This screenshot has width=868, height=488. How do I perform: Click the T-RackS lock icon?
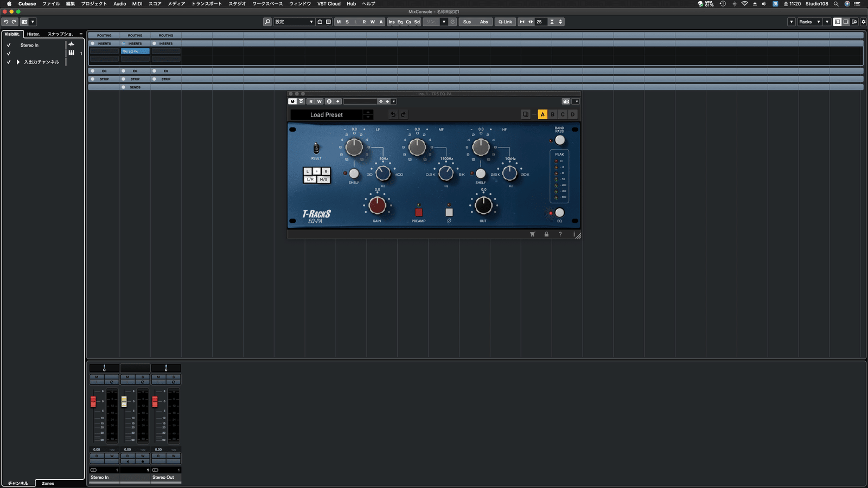[546, 234]
